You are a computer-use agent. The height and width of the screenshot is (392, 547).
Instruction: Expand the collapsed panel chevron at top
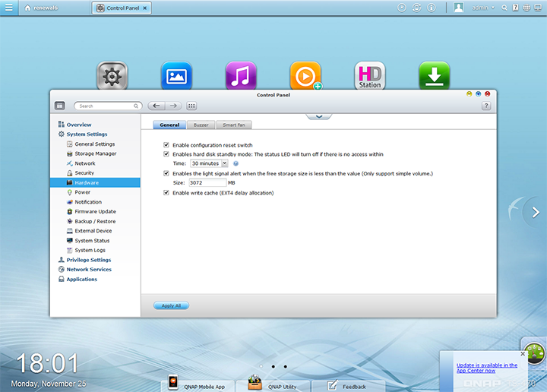click(x=319, y=115)
